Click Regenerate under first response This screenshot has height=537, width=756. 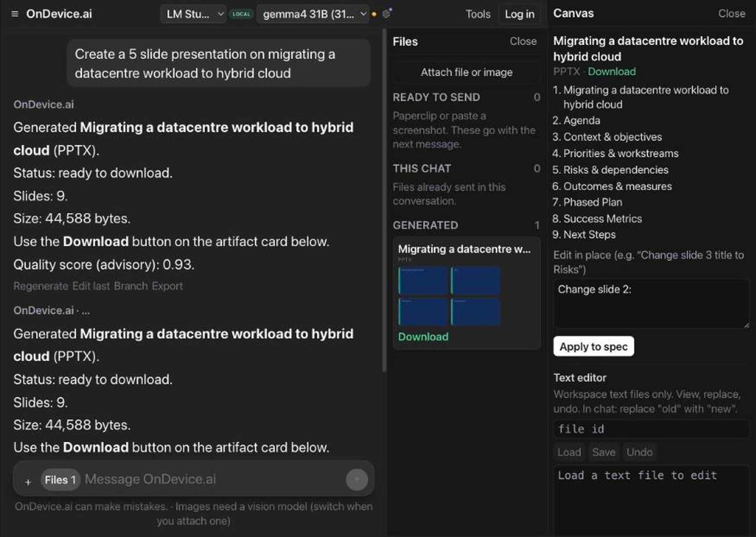coord(41,286)
